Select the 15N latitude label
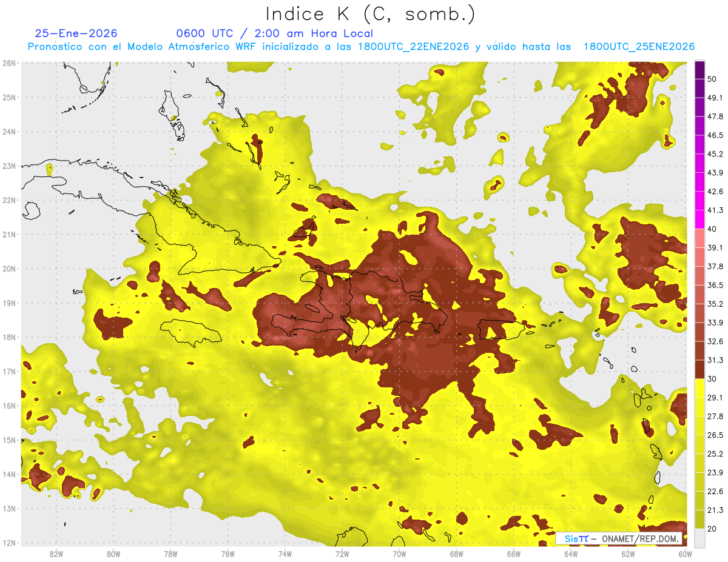 [8, 440]
